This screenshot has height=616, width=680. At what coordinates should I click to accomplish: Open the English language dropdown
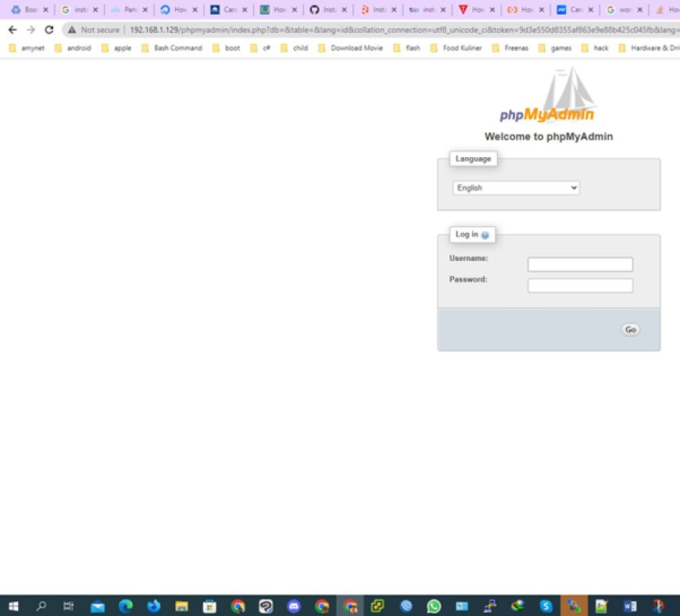[x=516, y=188]
